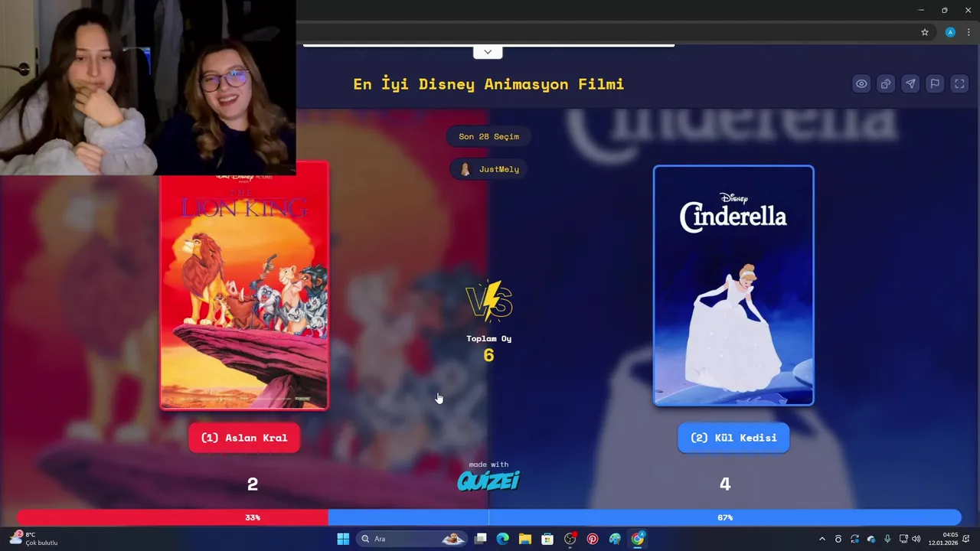Toggle fullscreen with the corner-brackets icon
The height and width of the screenshot is (551, 980).
pos(959,84)
